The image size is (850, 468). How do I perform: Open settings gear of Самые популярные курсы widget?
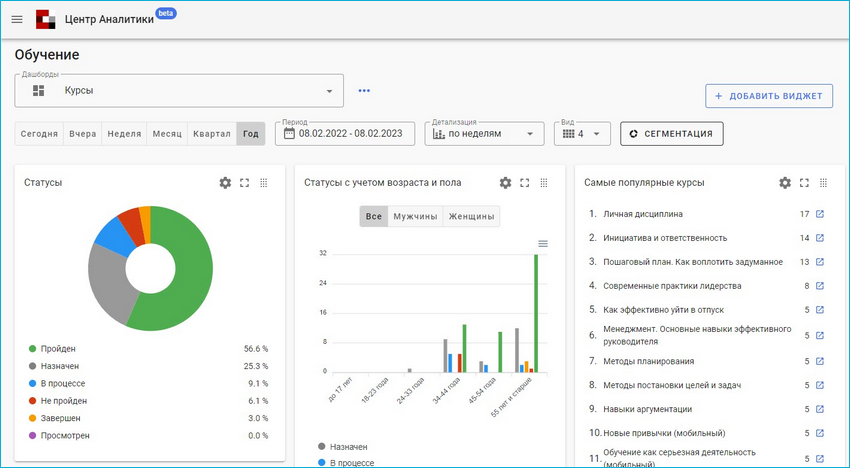(x=785, y=183)
